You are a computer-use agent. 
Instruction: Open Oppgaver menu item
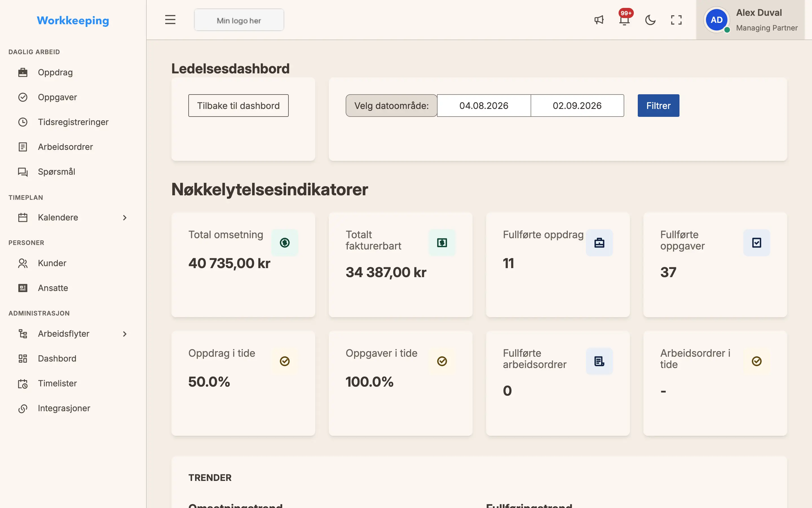click(x=58, y=97)
